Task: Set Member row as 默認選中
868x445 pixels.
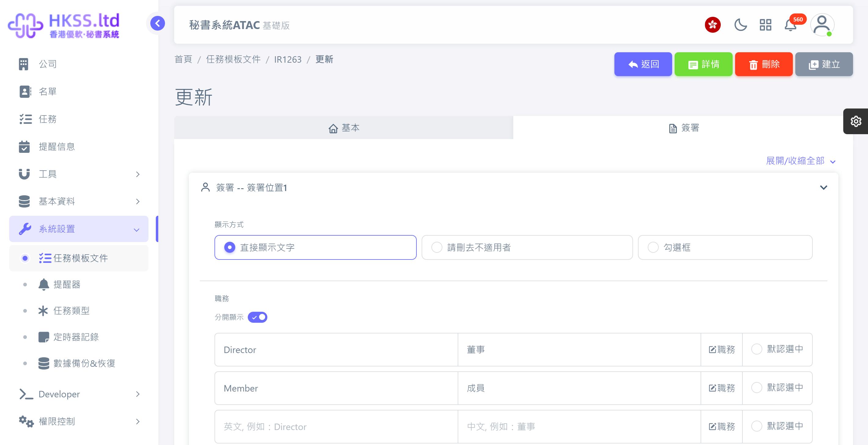Action: [x=756, y=388]
